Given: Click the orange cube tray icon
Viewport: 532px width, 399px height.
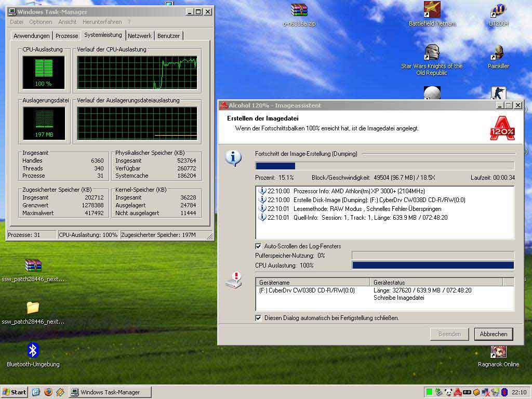Looking at the screenshot, I should [x=476, y=392].
